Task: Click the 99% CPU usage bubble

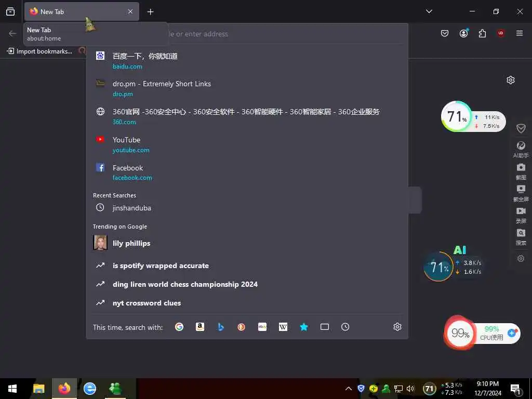Action: tap(460, 333)
